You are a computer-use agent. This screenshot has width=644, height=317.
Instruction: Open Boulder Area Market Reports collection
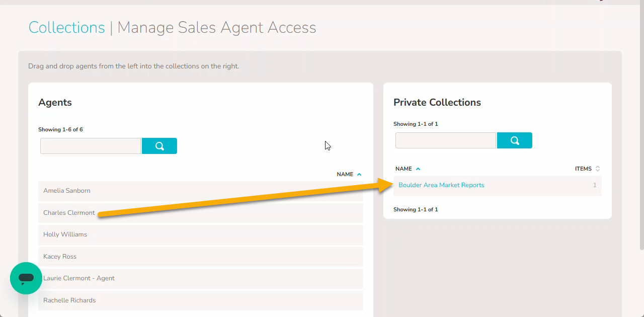pos(441,185)
